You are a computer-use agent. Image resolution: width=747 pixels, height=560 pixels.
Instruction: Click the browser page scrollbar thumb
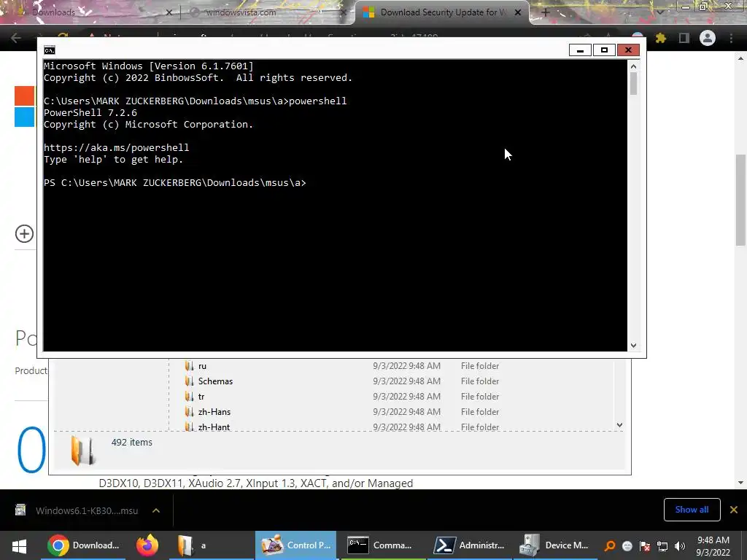[x=740, y=200]
